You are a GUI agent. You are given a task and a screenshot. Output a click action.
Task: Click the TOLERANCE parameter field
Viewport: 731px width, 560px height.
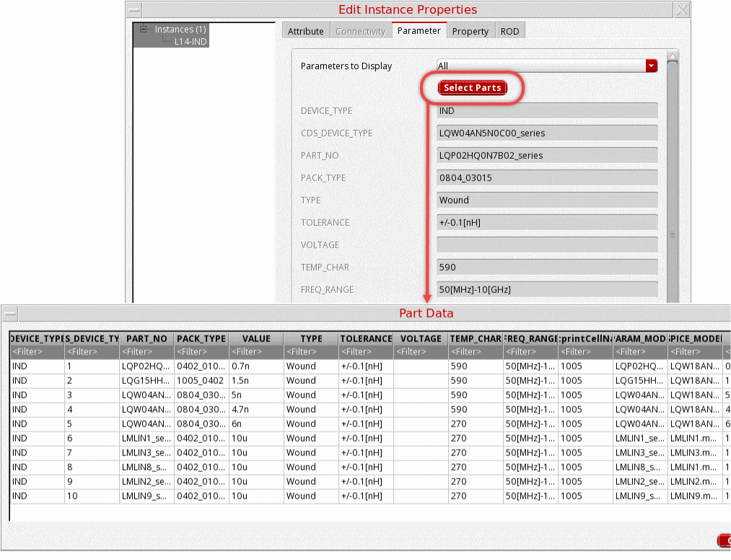tap(547, 222)
